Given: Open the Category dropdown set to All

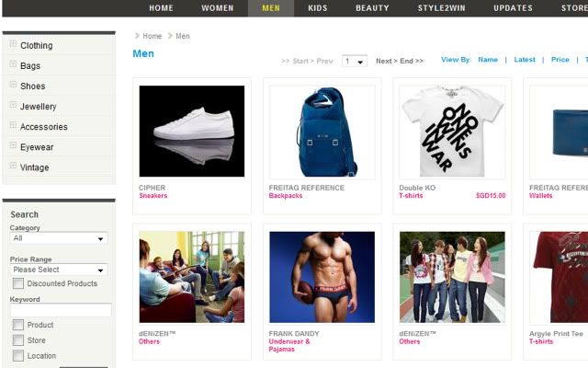Looking at the screenshot, I should 59,238.
